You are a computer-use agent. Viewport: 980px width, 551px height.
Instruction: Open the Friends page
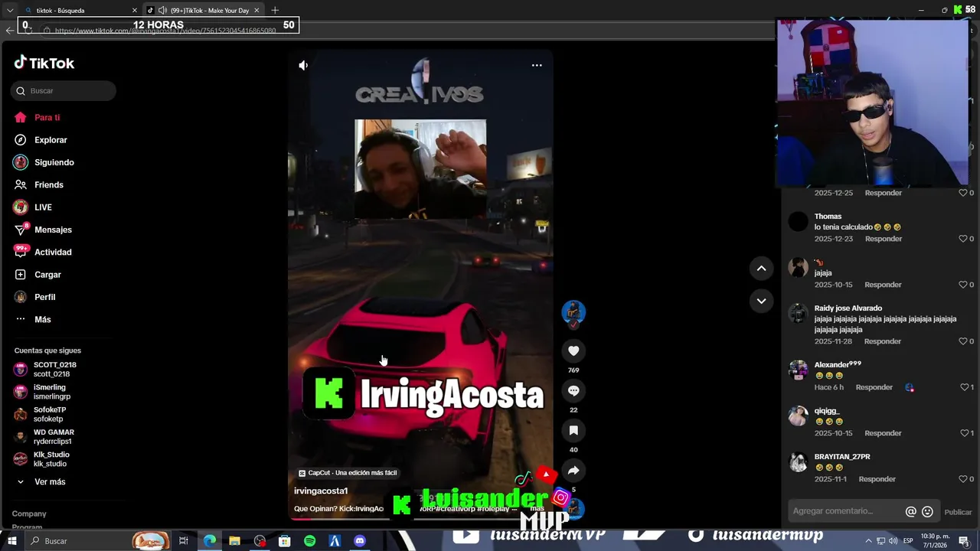coord(48,185)
